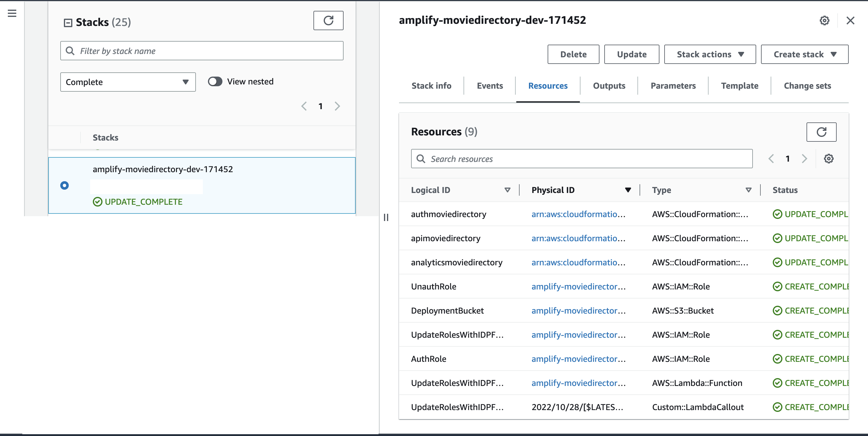Click the Delete button for current stack
The height and width of the screenshot is (436, 868).
tap(574, 54)
